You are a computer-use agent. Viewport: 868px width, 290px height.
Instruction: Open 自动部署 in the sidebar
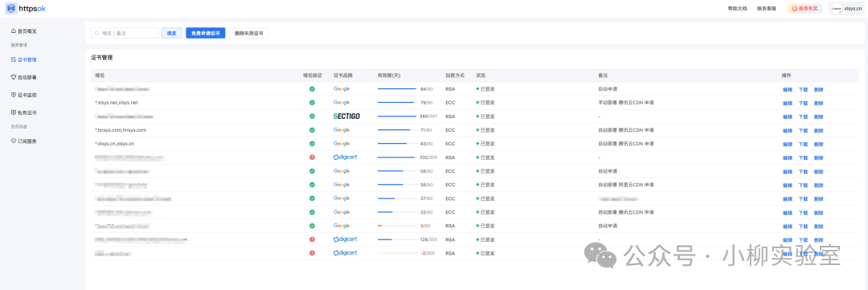[x=24, y=77]
